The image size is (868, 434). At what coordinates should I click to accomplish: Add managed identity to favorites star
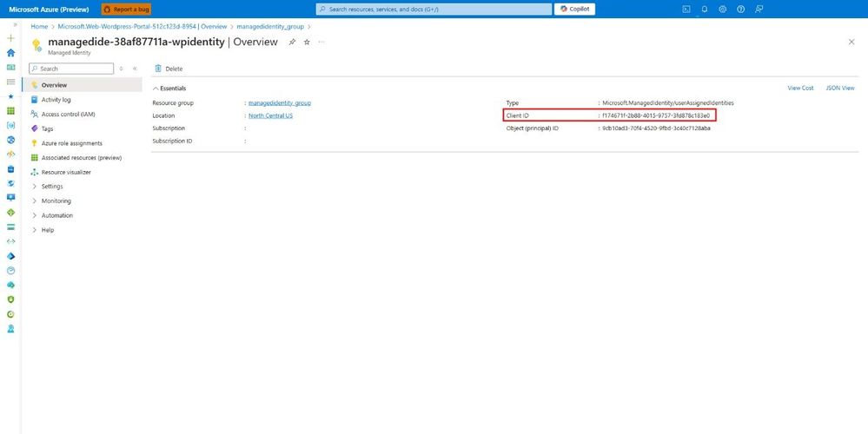(307, 42)
